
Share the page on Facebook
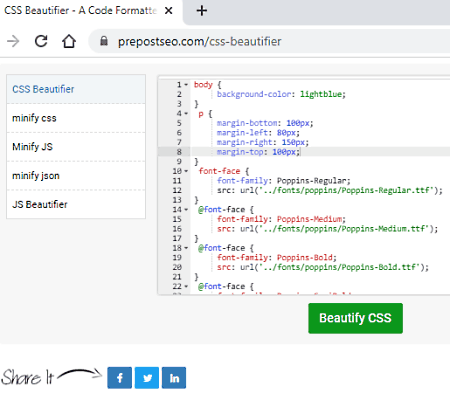pyautogui.click(x=120, y=378)
